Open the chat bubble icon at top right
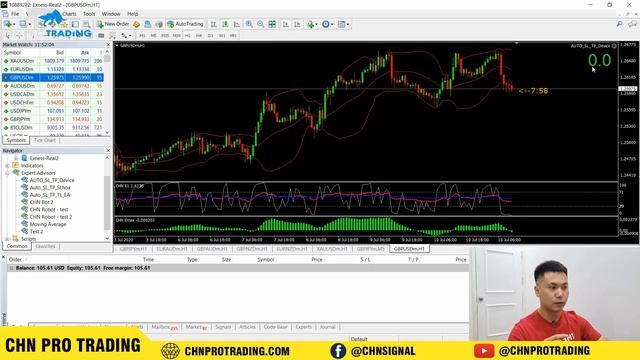 pyautogui.click(x=632, y=24)
